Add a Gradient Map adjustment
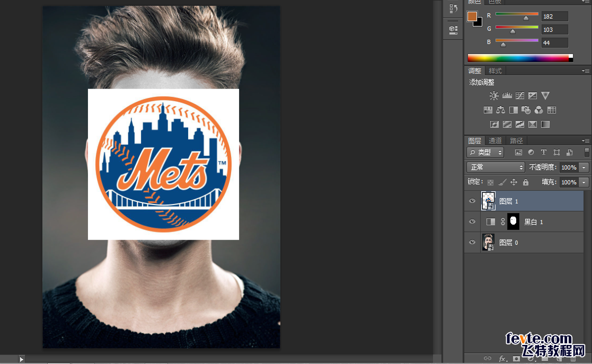The width and height of the screenshot is (592, 364). (545, 124)
